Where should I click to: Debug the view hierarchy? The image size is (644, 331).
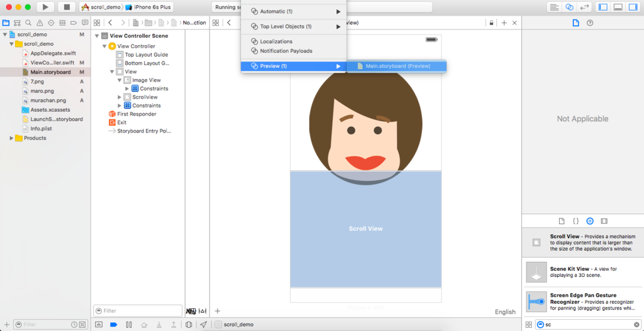[189, 325]
